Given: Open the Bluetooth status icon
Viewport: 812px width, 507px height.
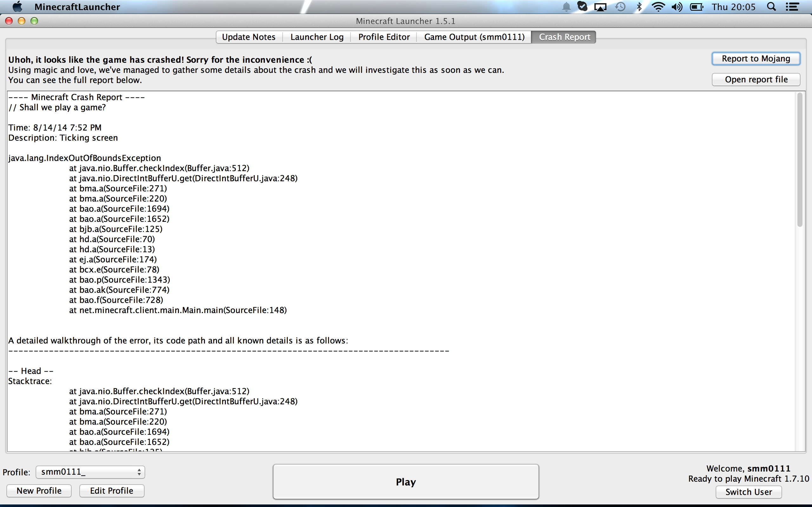Looking at the screenshot, I should pos(639,7).
